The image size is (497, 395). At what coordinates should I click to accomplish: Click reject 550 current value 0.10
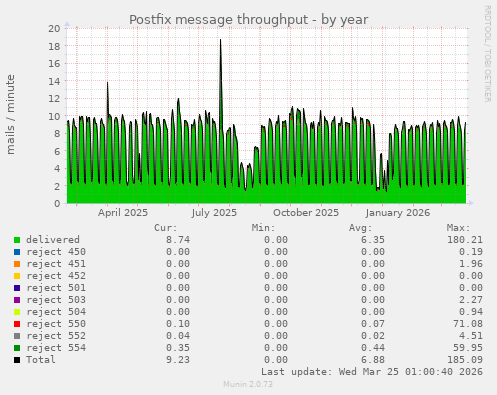click(x=178, y=324)
